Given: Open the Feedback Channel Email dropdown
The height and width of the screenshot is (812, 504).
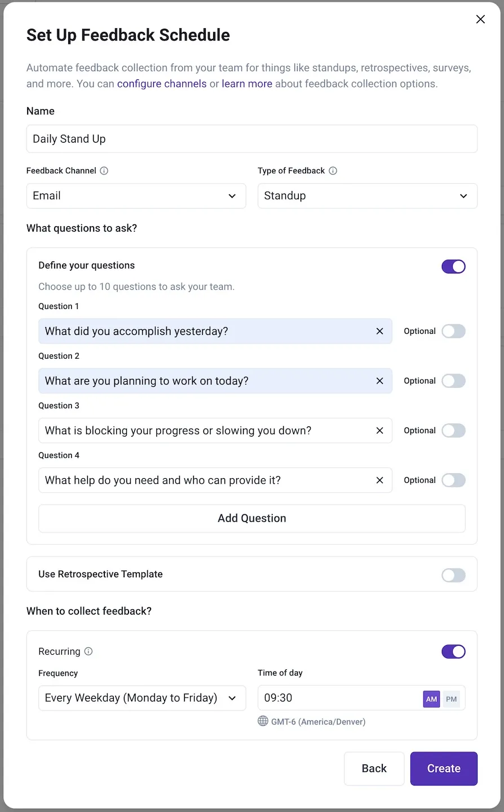Looking at the screenshot, I should click(136, 196).
